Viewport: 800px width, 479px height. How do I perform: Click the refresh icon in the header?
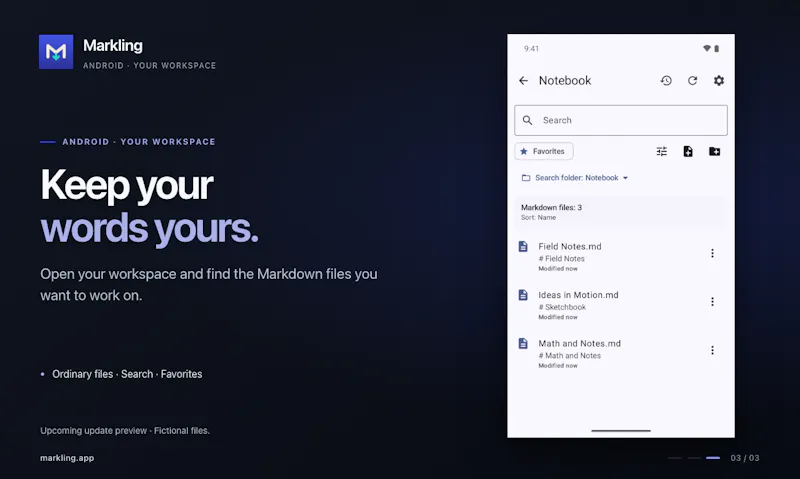coord(692,81)
